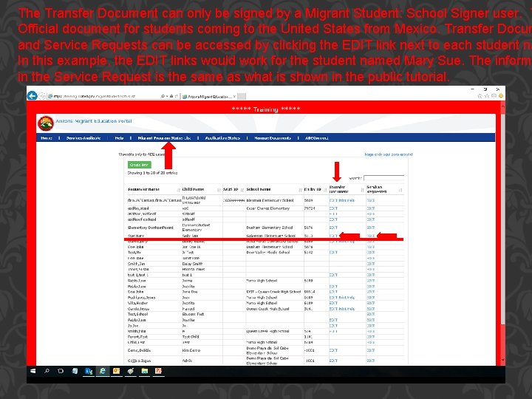This screenshot has width=532, height=399.
Task: Click scrollbar down arrow in browser
Action: 502,361
